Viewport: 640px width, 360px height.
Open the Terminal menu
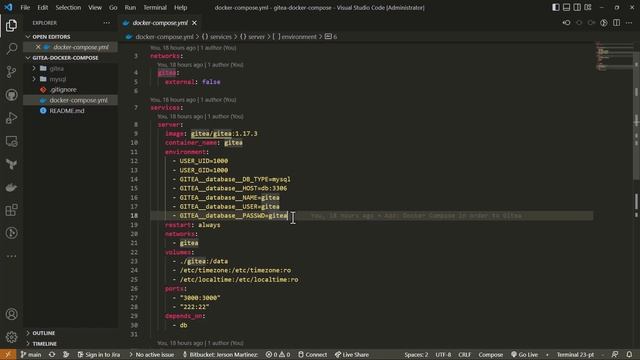coord(155,7)
